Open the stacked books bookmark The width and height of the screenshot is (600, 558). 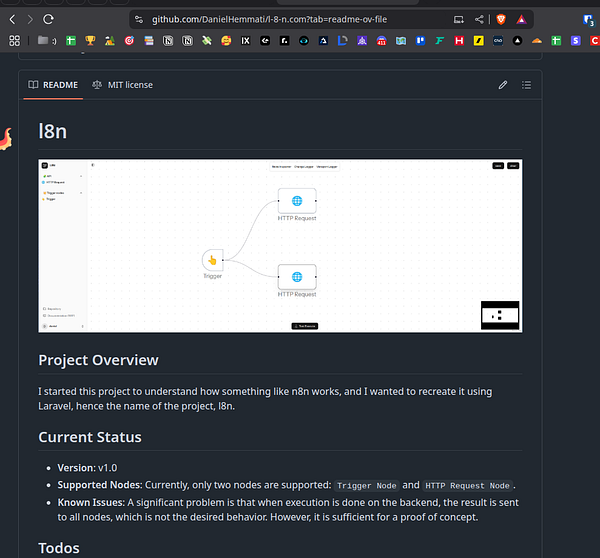(149, 41)
